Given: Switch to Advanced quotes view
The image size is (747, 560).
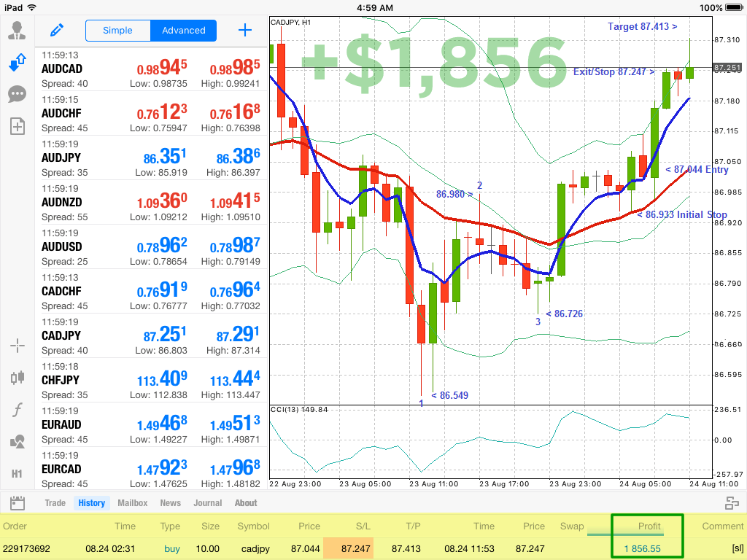Looking at the screenshot, I should pyautogui.click(x=183, y=31).
